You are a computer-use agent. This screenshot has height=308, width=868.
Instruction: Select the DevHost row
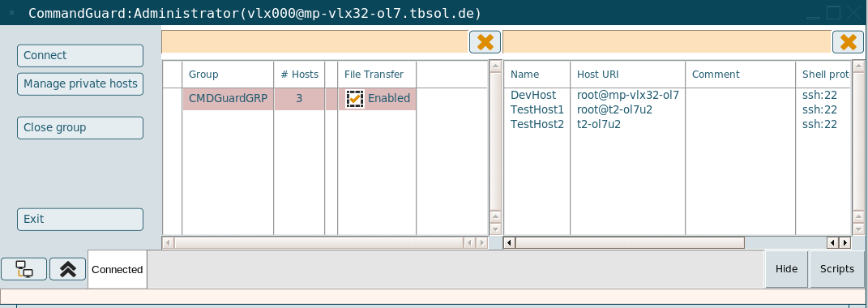(x=533, y=96)
